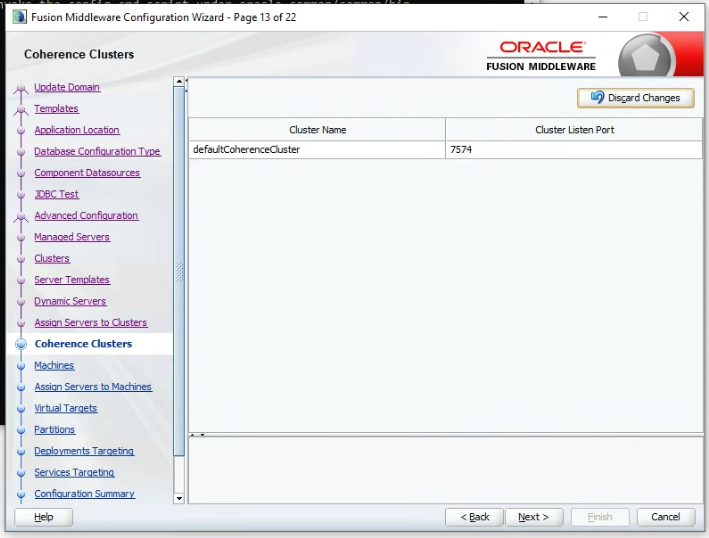Jump to Assign Servers to Clusters
709x538 pixels.
click(x=90, y=322)
